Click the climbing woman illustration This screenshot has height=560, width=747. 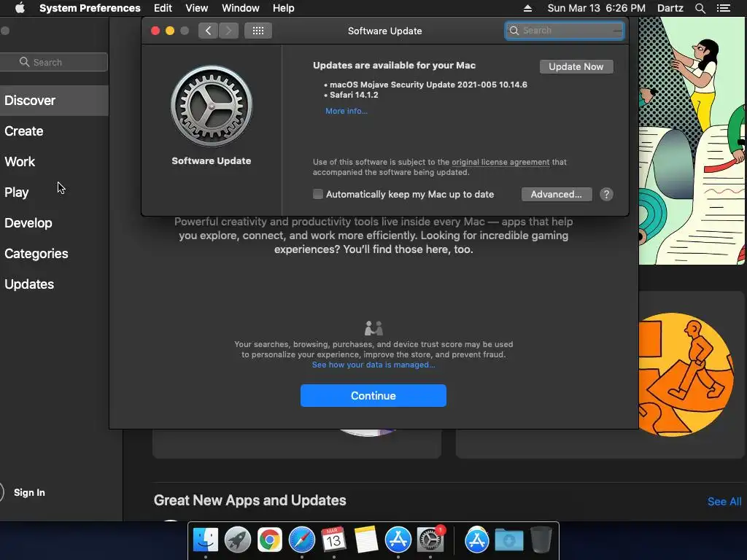(x=692, y=141)
